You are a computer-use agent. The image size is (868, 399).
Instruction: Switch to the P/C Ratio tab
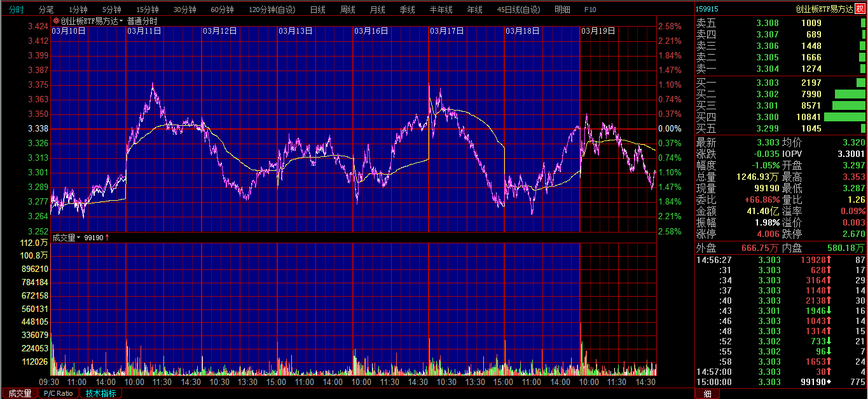[58, 393]
